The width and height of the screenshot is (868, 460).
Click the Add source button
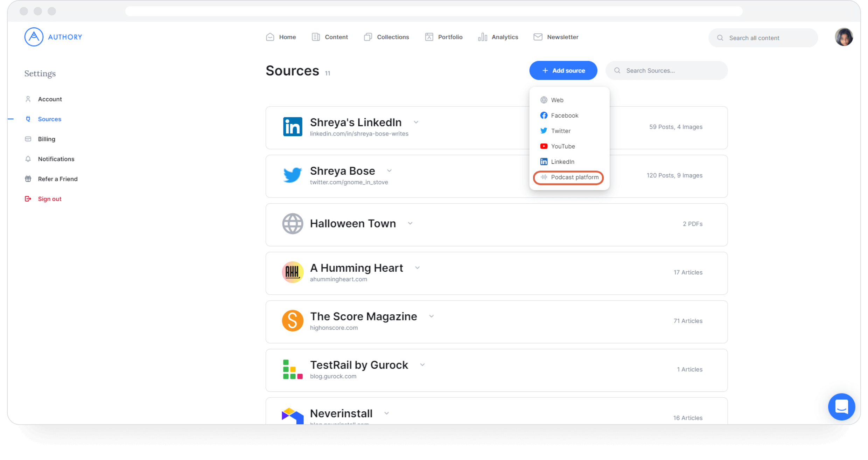563,71
